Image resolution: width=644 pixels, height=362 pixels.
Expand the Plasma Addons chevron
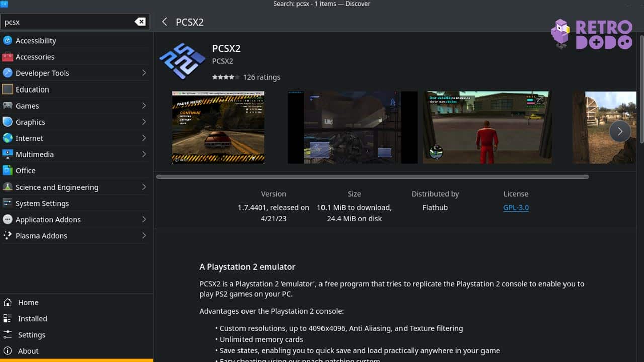144,235
